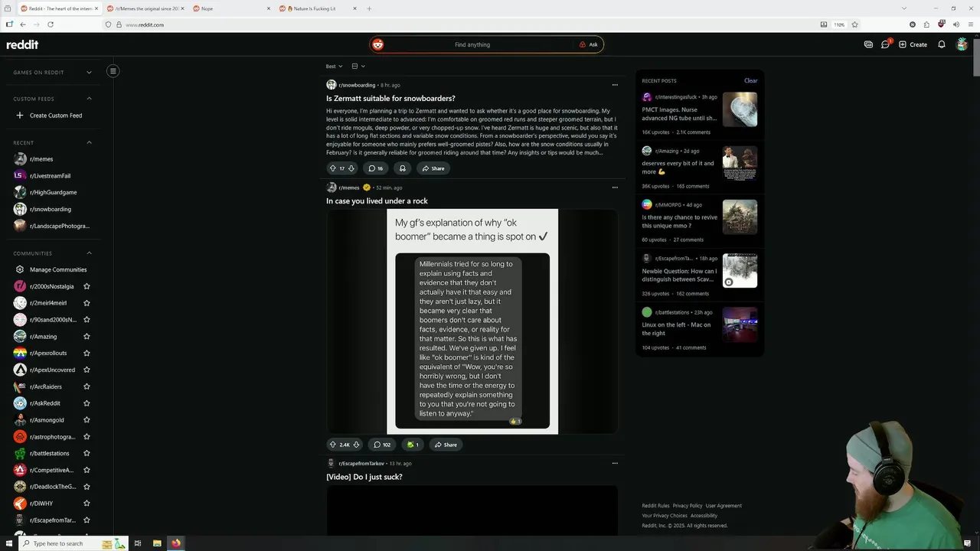Image resolution: width=980 pixels, height=551 pixels.
Task: Open File Explorer from the taskbar
Action: pyautogui.click(x=157, y=543)
